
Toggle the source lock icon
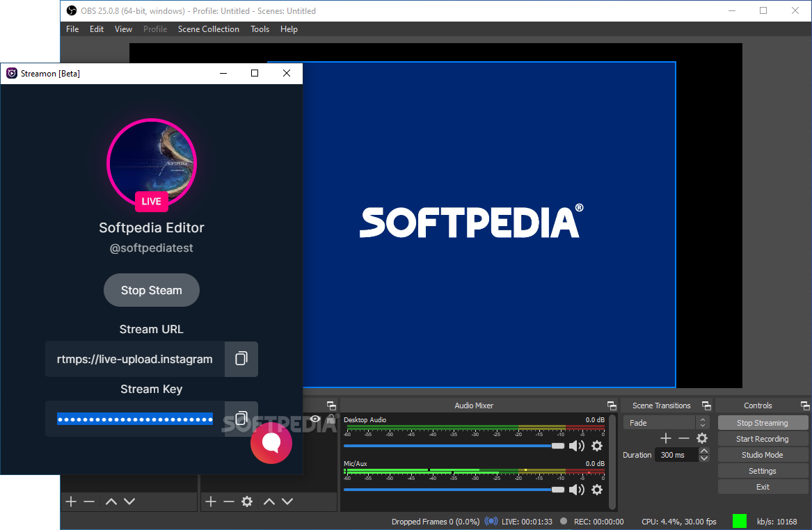(331, 419)
